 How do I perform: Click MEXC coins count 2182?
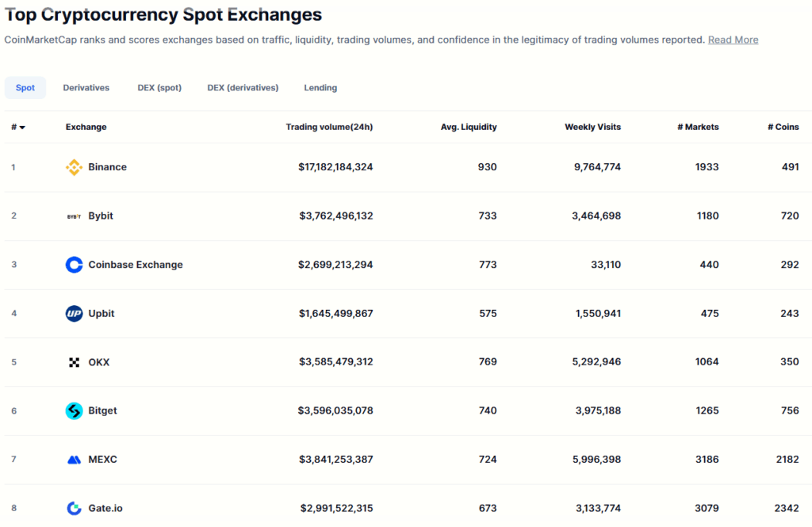pos(787,459)
